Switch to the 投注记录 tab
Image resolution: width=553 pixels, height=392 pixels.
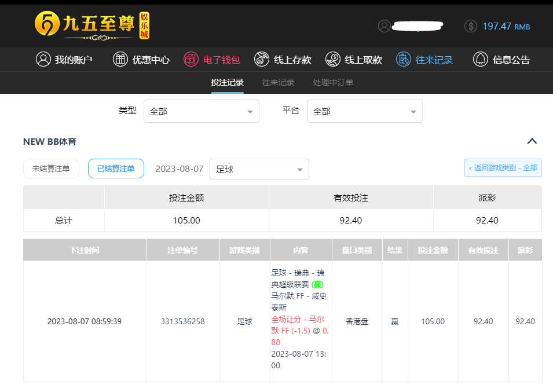click(227, 82)
